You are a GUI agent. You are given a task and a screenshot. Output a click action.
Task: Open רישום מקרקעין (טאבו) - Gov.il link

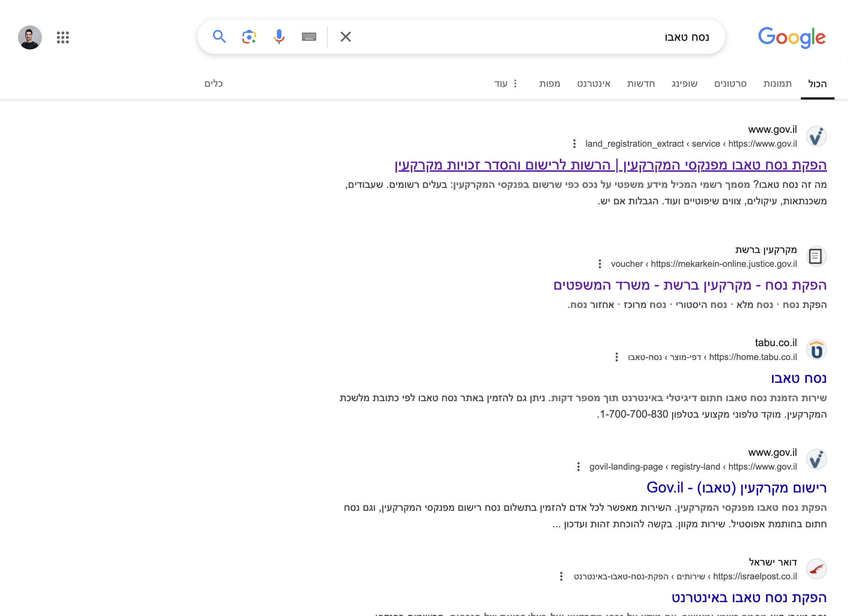(737, 488)
